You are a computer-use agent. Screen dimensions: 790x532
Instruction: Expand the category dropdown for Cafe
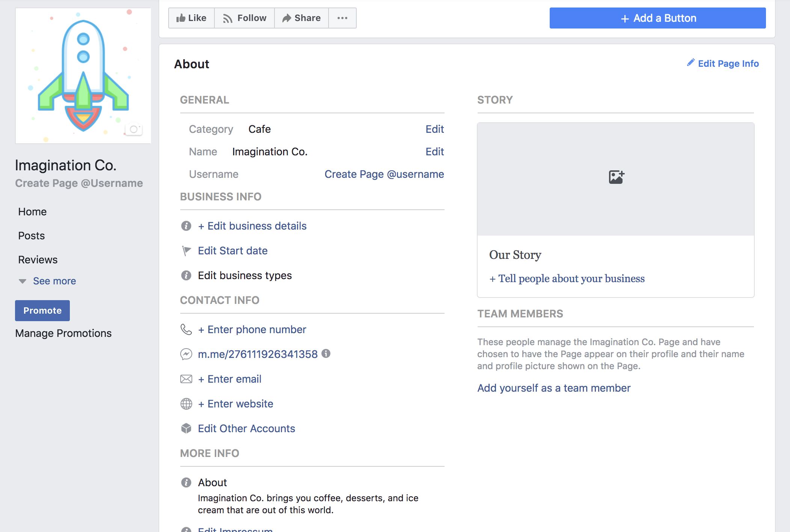click(x=435, y=129)
